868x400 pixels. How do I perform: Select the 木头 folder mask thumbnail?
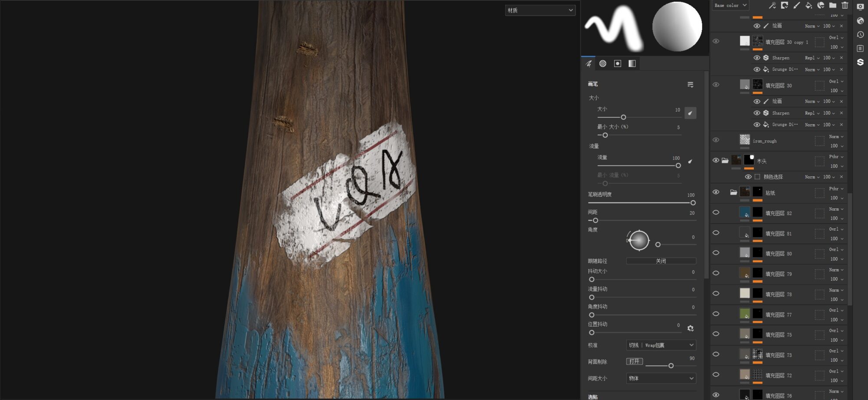click(749, 160)
